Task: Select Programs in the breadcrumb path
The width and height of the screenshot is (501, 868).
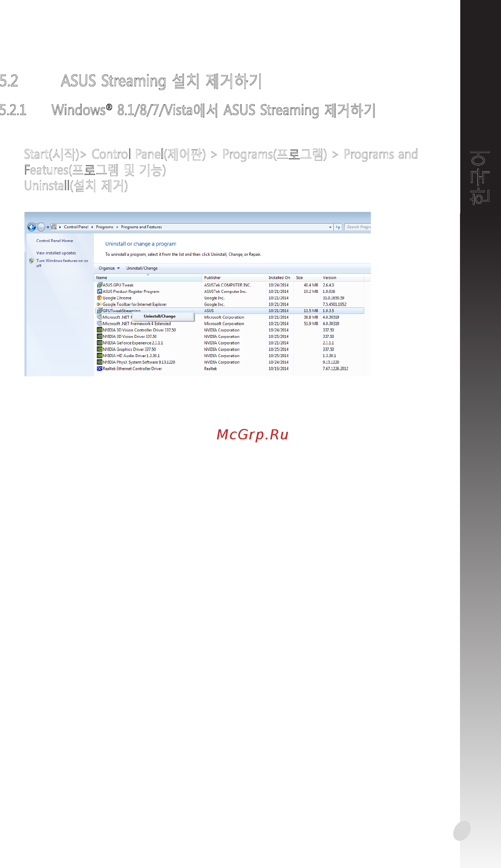Action: click(x=105, y=227)
